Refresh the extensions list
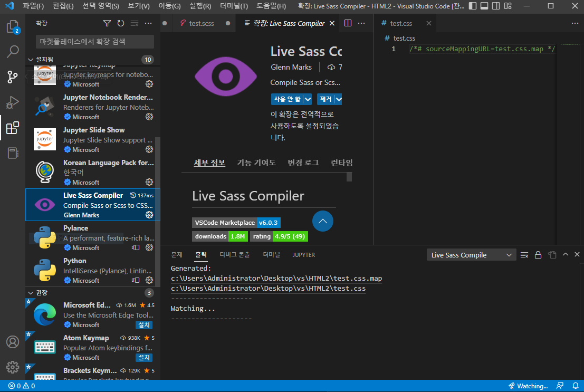The image size is (584, 392). tap(121, 23)
